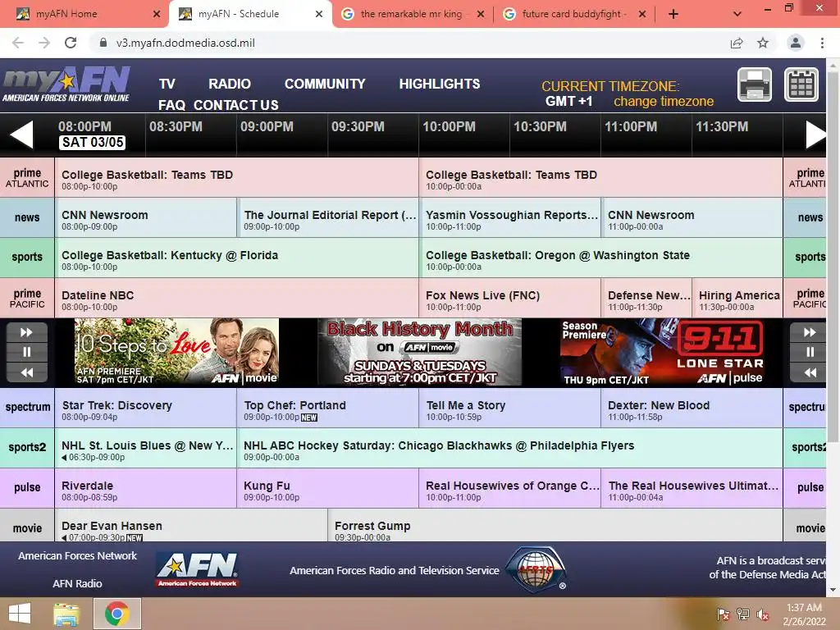Pause carousel using right-side control
840x630 pixels.
(810, 352)
